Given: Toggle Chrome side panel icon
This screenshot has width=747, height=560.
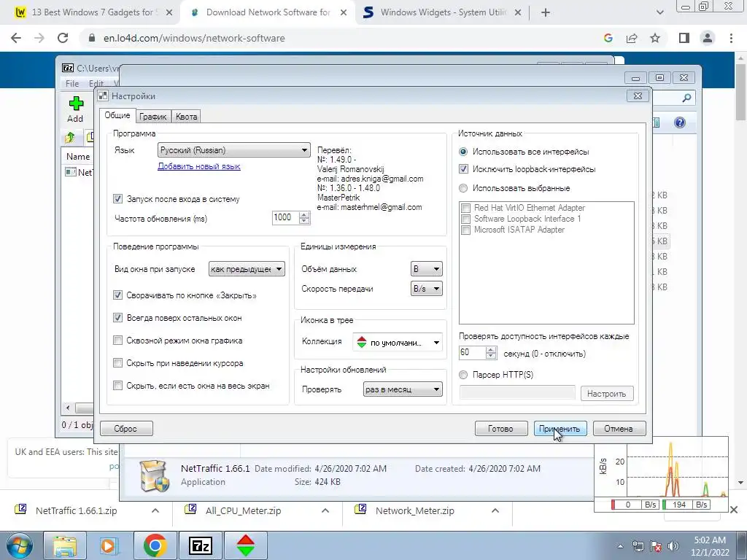Looking at the screenshot, I should pyautogui.click(x=684, y=38).
